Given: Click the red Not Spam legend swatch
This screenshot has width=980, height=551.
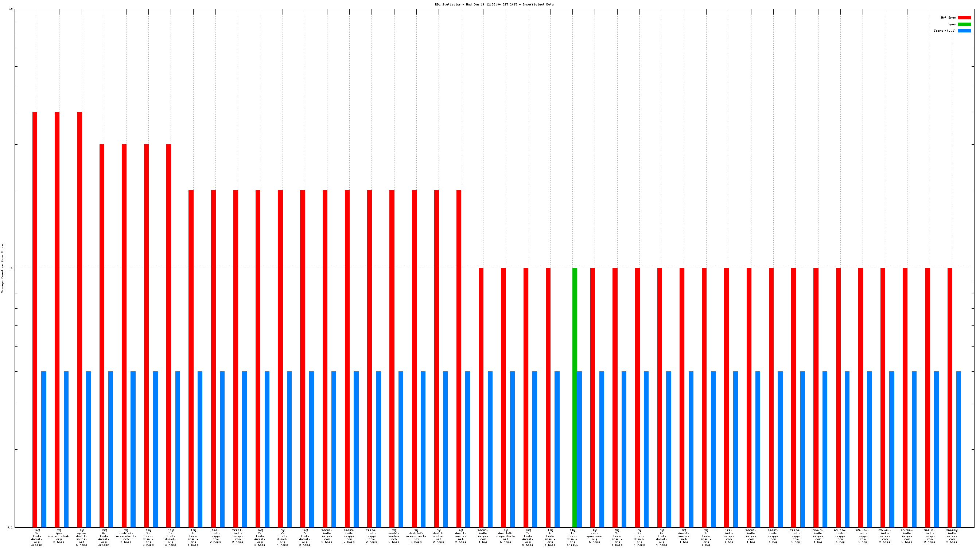Looking at the screenshot, I should (964, 17).
